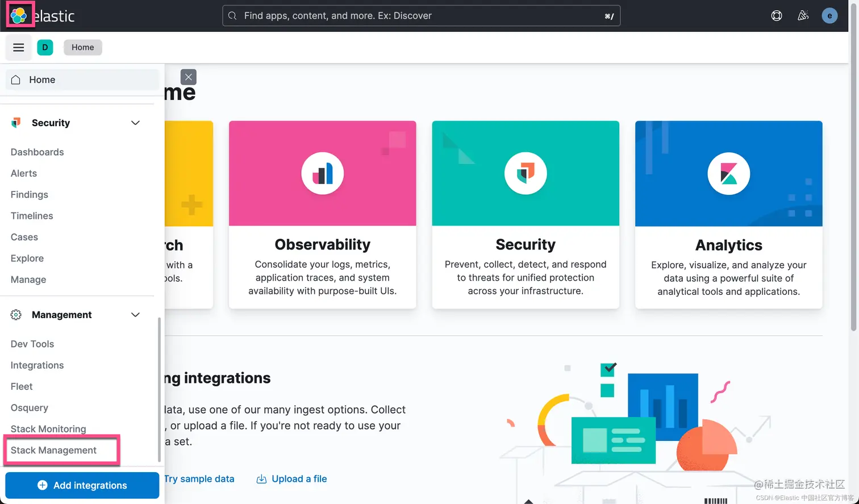Collapse the Management nav section

click(x=135, y=315)
